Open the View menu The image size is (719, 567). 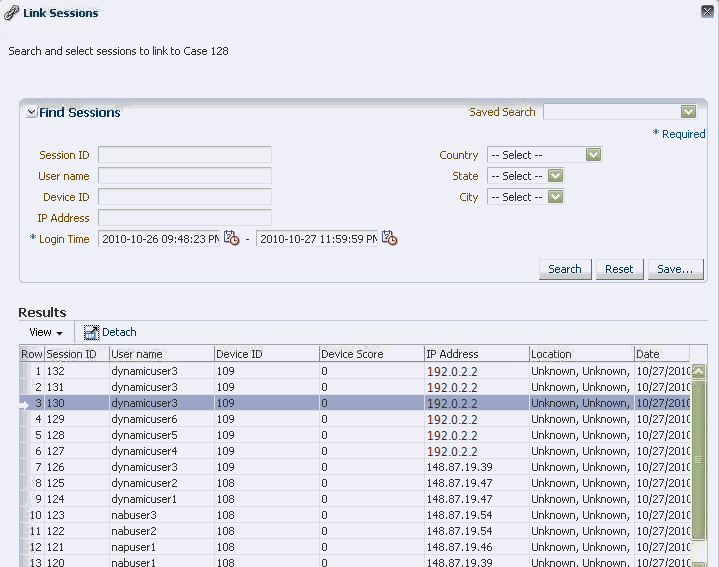(x=45, y=332)
